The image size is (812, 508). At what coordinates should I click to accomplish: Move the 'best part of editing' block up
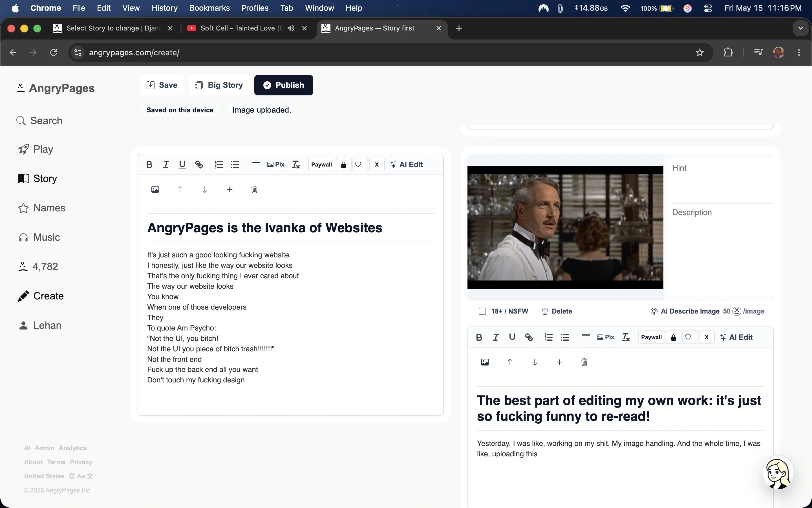tap(510, 362)
